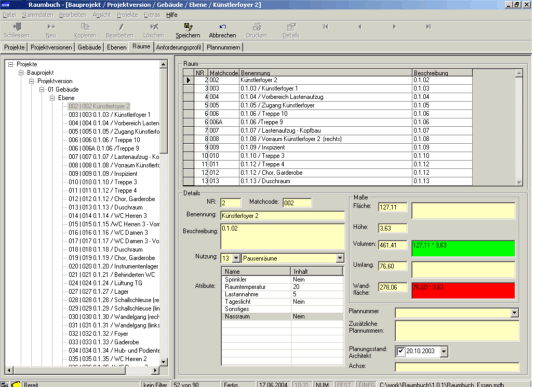Viewport: 533px width, 387px height.
Task: Open the Projekte menu
Action: click(x=127, y=15)
